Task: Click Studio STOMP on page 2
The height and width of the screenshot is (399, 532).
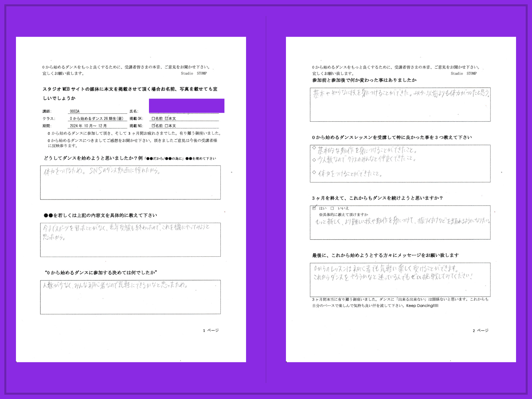Action: click(464, 73)
